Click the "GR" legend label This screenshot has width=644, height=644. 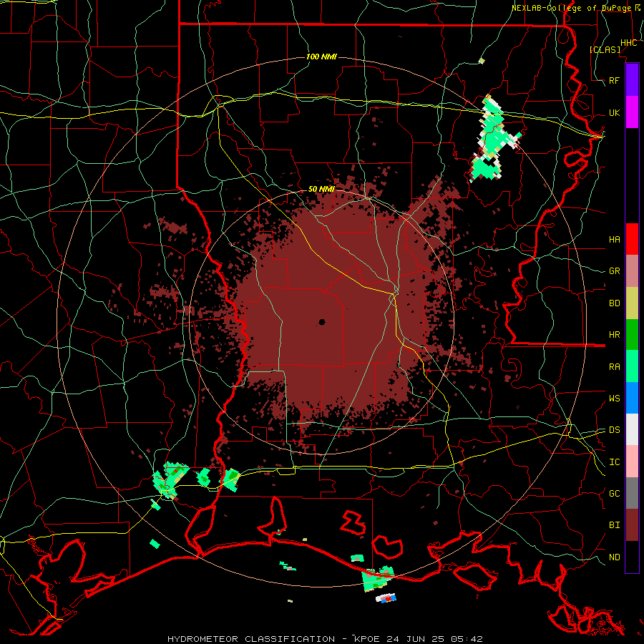click(614, 271)
